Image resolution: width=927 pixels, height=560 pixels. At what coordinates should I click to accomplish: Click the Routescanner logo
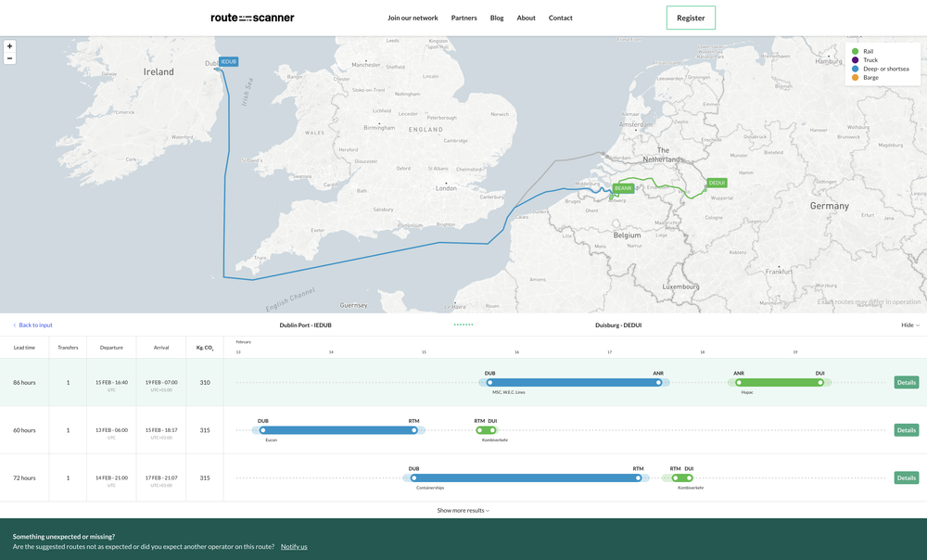click(252, 17)
